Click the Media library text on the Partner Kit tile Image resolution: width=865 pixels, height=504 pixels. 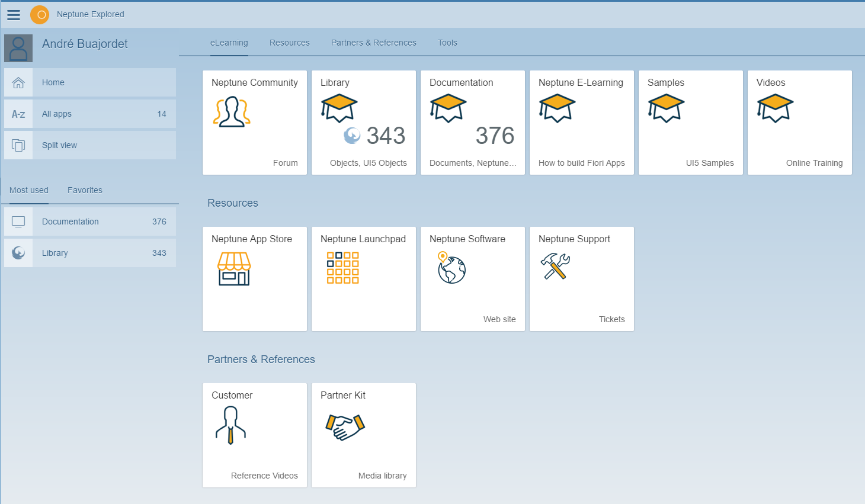point(382,476)
